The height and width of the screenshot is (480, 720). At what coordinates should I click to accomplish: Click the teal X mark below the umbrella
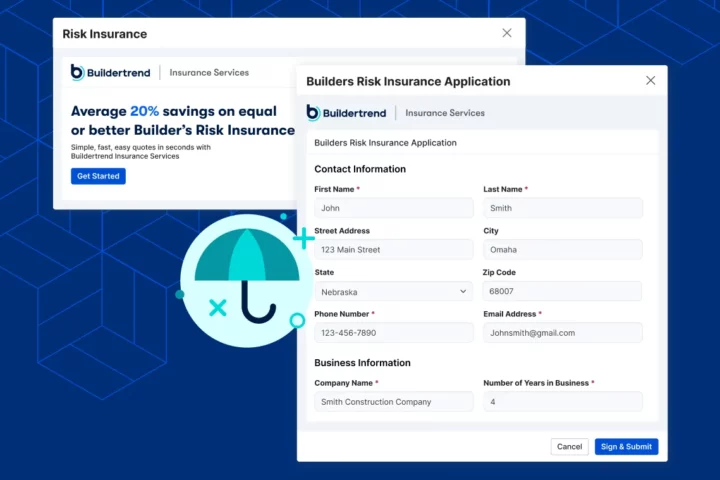[217, 307]
